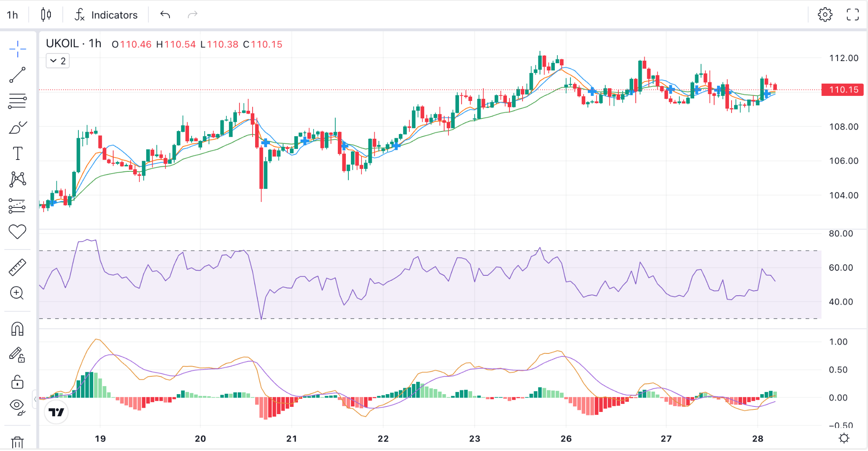Click the 0.50 MACD scale label
The height and width of the screenshot is (451, 868).
(x=838, y=370)
